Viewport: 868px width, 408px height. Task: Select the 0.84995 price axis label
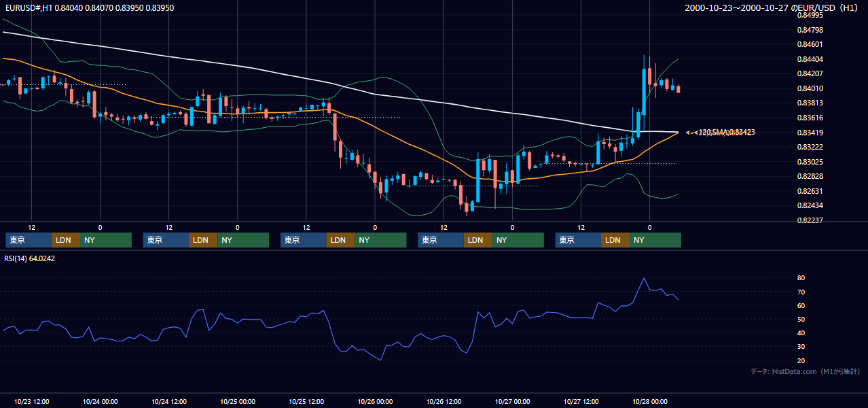point(810,15)
